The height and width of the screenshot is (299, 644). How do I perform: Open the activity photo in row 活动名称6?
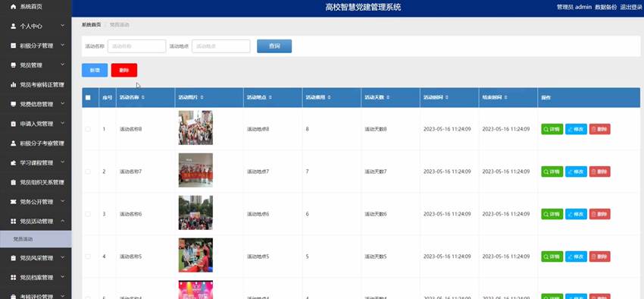(195, 212)
